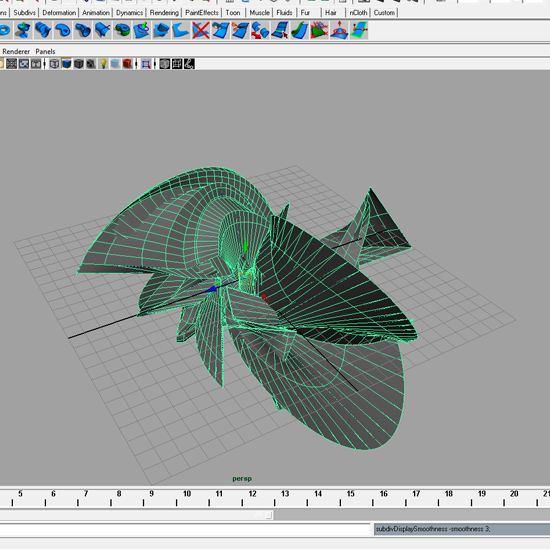Open the Fur shelf tab
The height and width of the screenshot is (550, 550).
pos(305,13)
